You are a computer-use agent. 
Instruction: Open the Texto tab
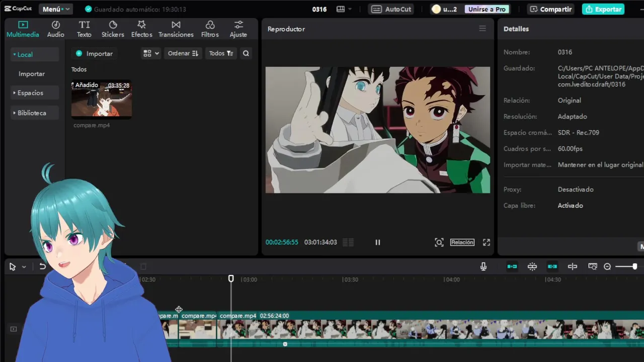click(84, 29)
